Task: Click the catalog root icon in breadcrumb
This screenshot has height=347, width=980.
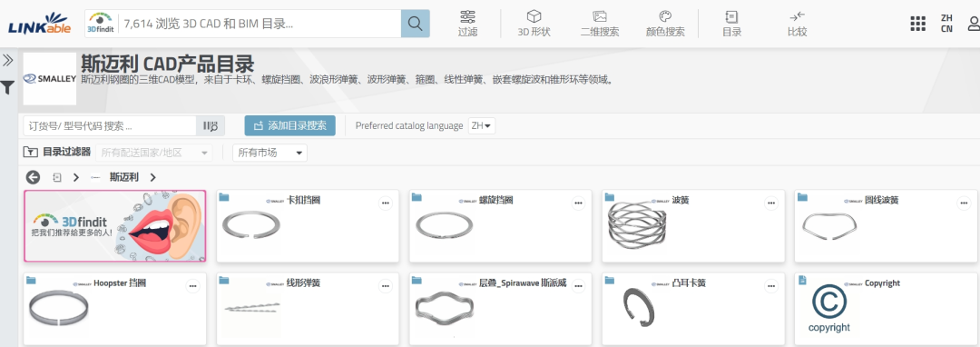Action: (57, 177)
